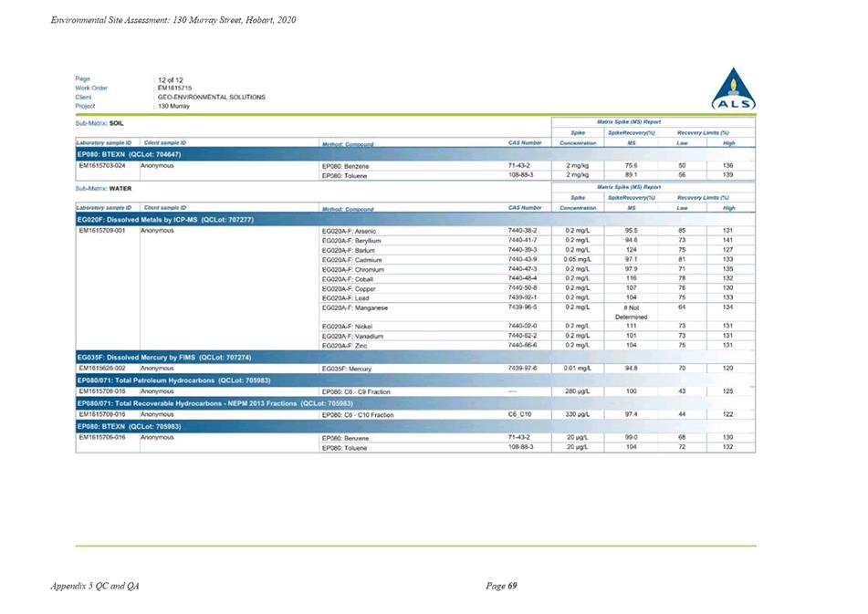This screenshot has height=614, width=868.
Task: Click compound 'EG020A-F: Lead'
Action: click(345, 298)
